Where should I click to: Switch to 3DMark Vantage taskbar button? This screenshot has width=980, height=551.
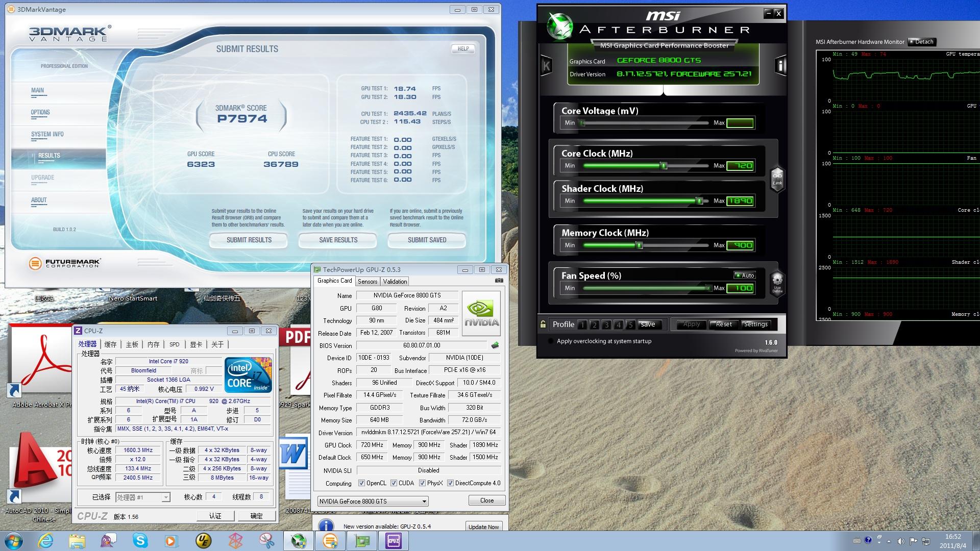click(330, 541)
